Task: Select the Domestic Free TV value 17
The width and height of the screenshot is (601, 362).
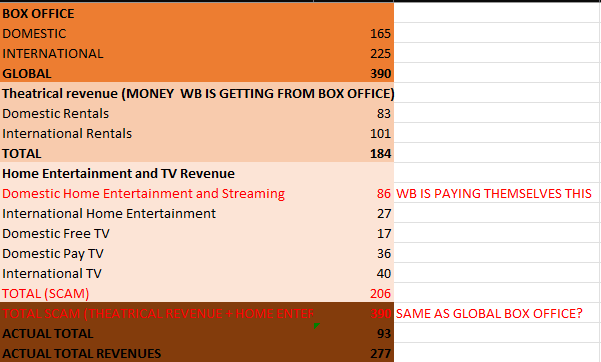Action: click(x=384, y=234)
